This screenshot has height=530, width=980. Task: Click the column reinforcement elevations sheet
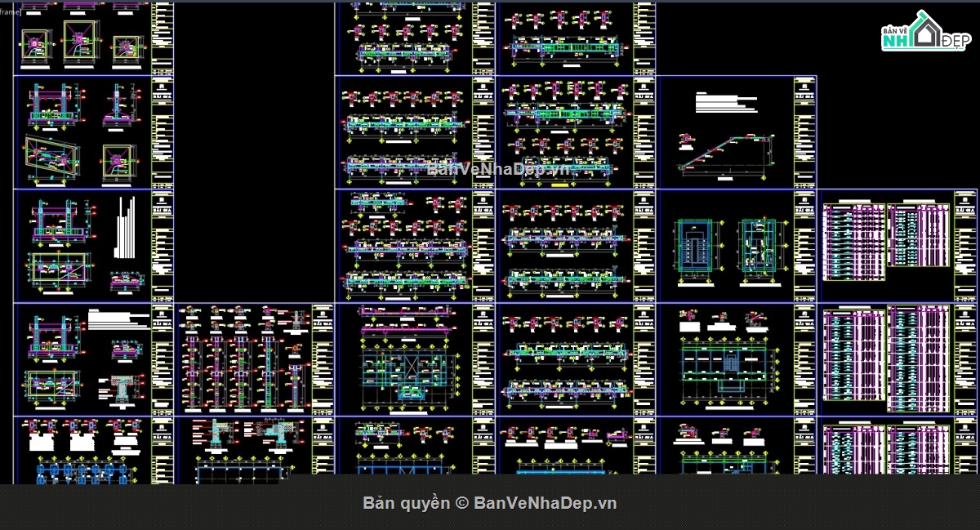point(255,360)
